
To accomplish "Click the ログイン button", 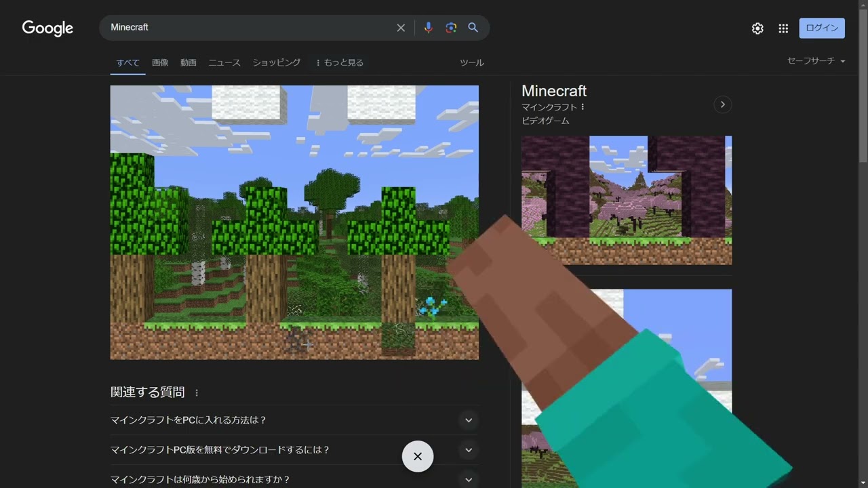I will [822, 28].
